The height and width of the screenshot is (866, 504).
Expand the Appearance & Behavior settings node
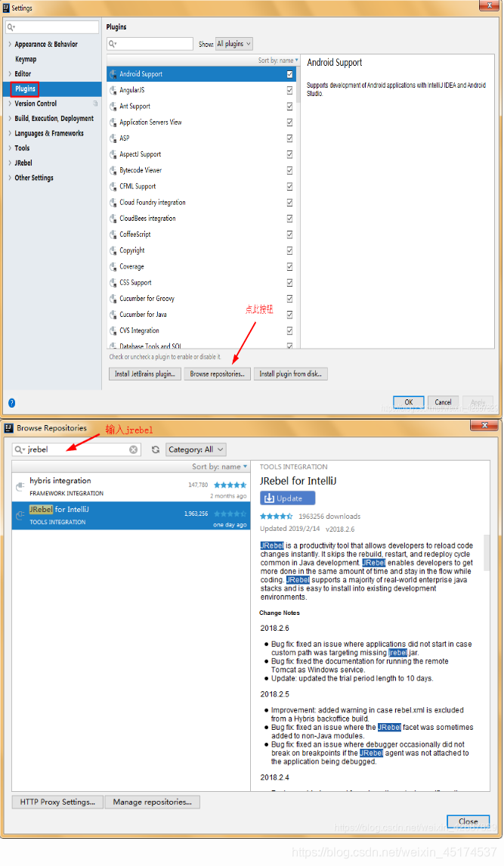click(x=10, y=44)
